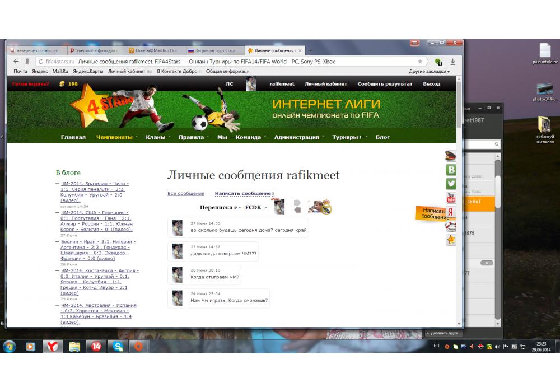Click the Написать сообщение link
This screenshot has width=560, height=392.
(242, 194)
